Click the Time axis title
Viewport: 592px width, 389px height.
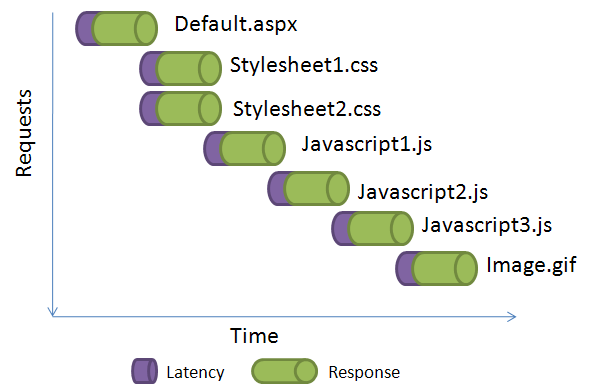(x=254, y=336)
